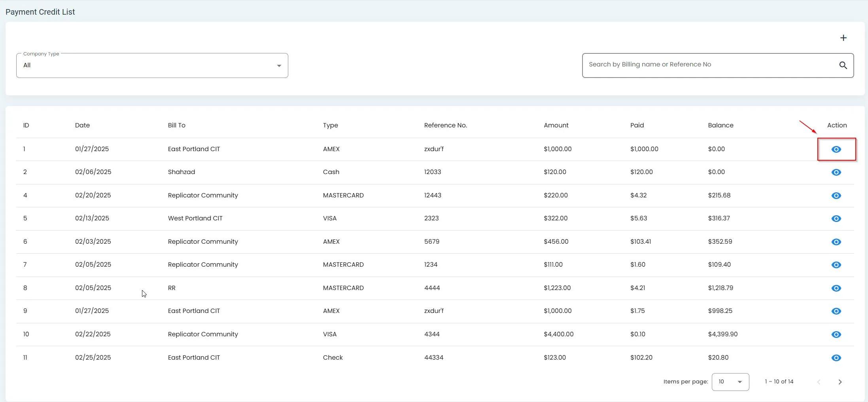Click the Bill To column header
Screen dimensions: 868x402
(x=176, y=125)
